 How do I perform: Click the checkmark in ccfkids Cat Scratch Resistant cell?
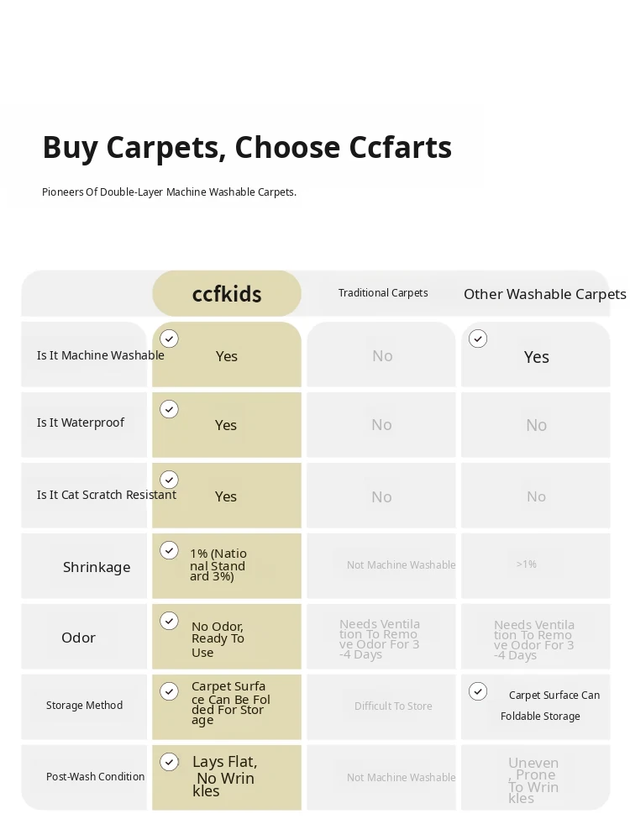click(x=170, y=480)
